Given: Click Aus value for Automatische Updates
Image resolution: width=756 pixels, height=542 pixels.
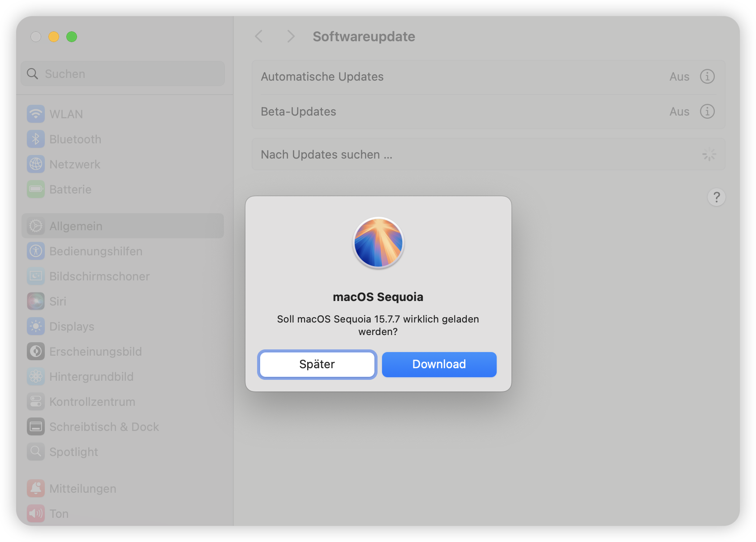Looking at the screenshot, I should pyautogui.click(x=679, y=77).
